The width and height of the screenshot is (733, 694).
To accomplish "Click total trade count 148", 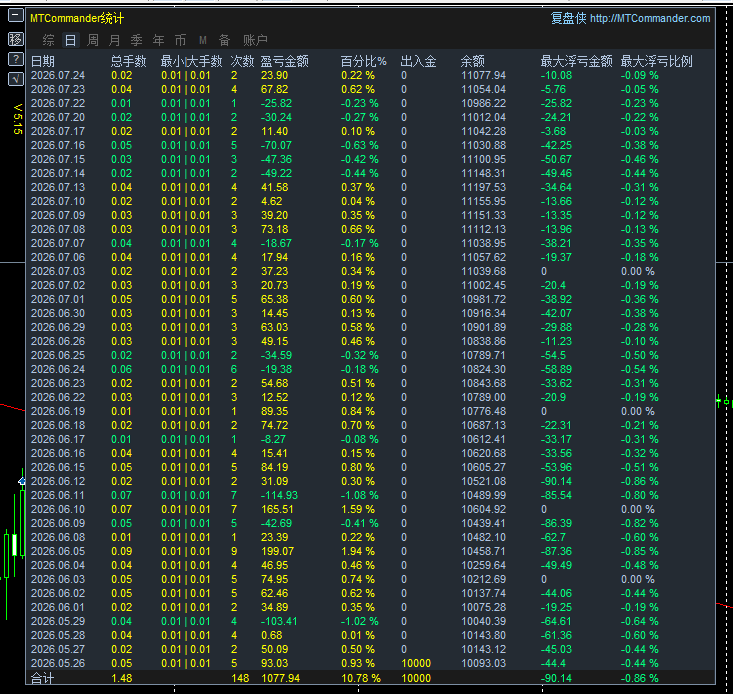I will tap(240, 678).
